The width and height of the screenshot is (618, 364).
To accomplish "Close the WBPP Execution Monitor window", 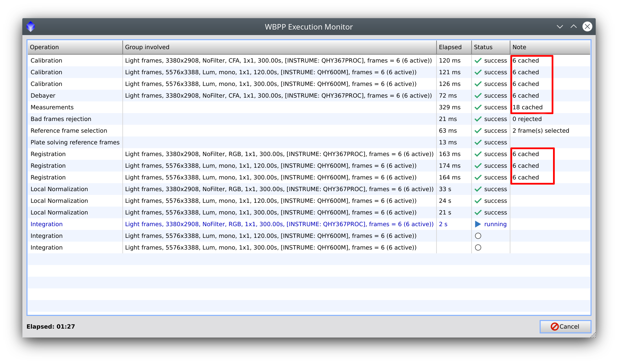I will pos(587,26).
